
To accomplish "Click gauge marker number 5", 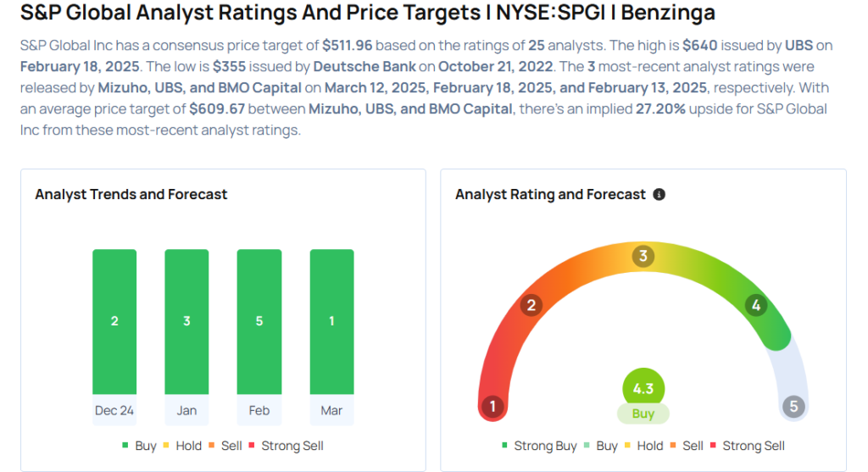I will (x=793, y=406).
